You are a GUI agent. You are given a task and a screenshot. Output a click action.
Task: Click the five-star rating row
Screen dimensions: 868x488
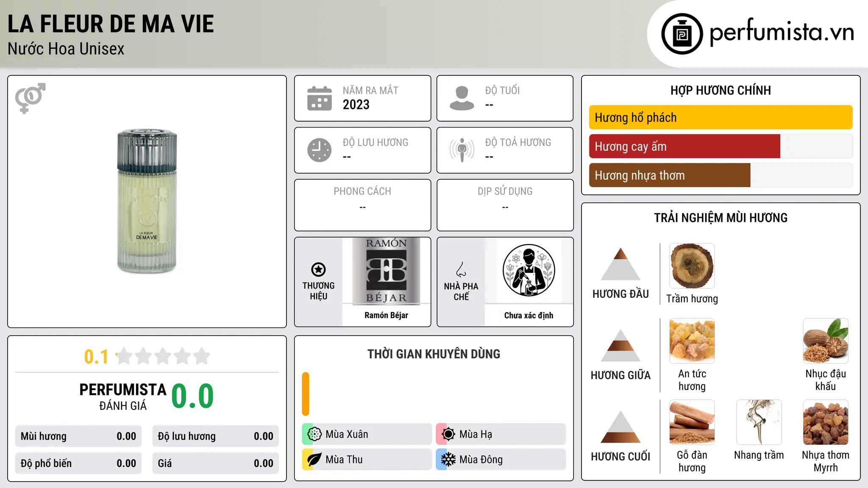coord(163,356)
